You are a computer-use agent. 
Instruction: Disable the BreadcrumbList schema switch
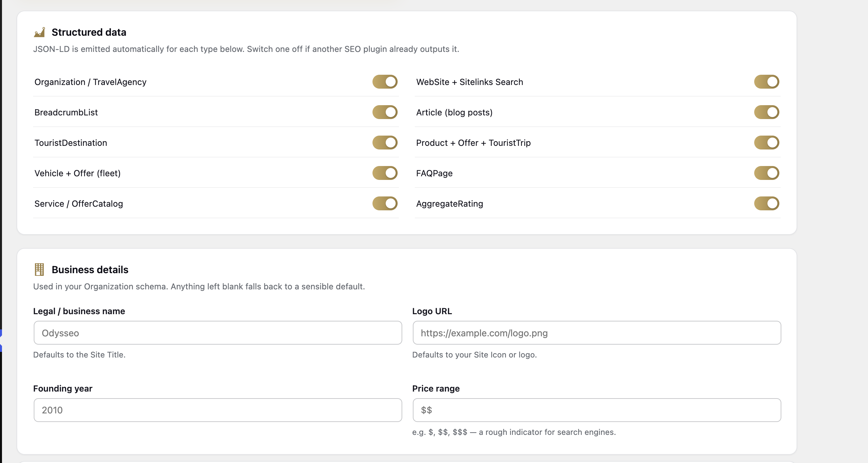point(385,112)
